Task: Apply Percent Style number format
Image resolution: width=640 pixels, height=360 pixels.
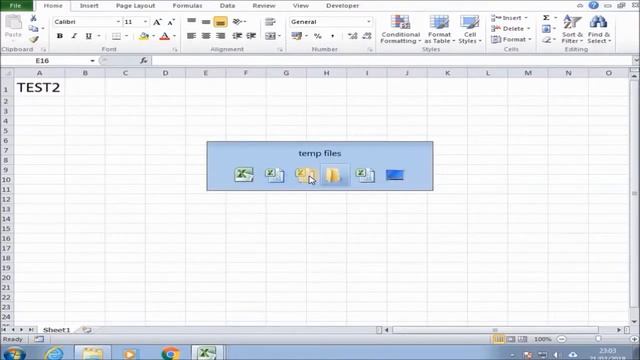Action: 318,36
